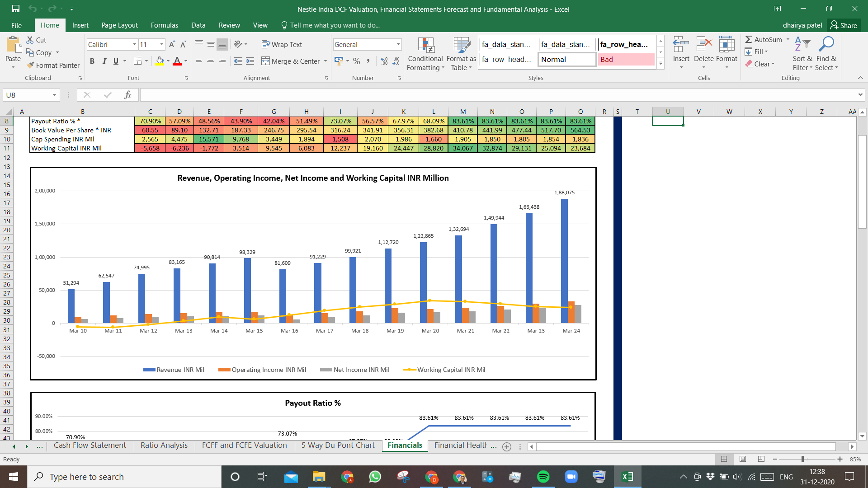Screen dimensions: 868x488
Task: Click the Orientation text rotate icon
Action: (x=238, y=44)
